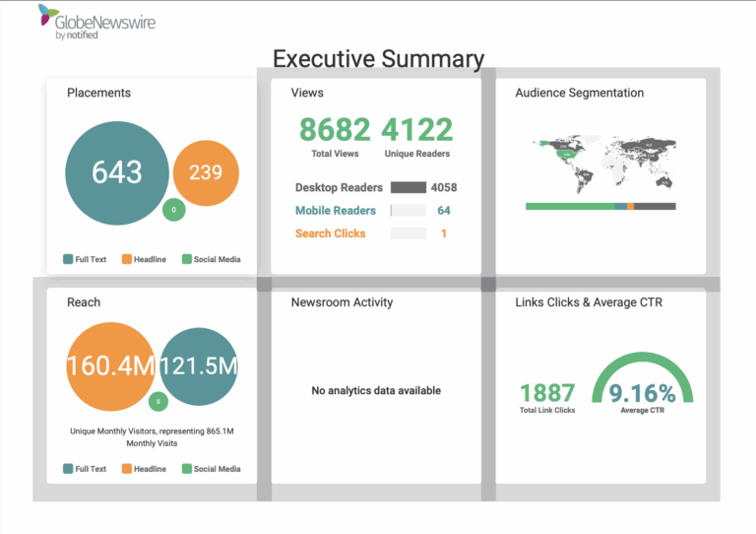Click the small green 0 bubble in Placements

tap(173, 210)
